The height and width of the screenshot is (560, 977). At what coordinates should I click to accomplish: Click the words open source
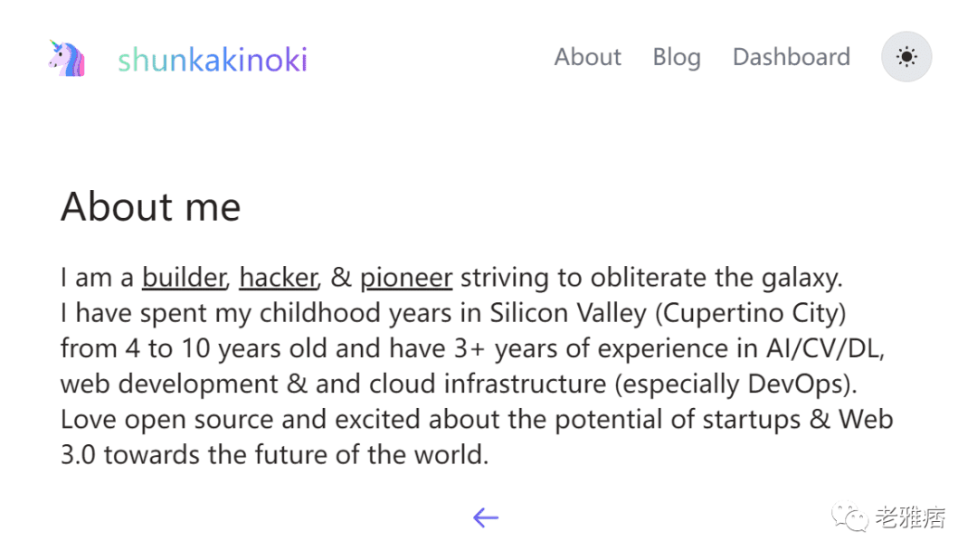coord(199,420)
